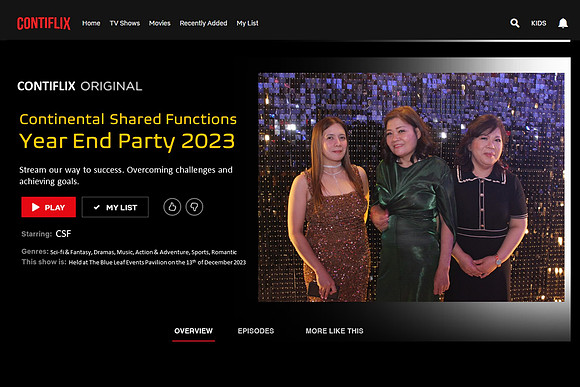Click the play triangle in Play button

click(x=36, y=207)
